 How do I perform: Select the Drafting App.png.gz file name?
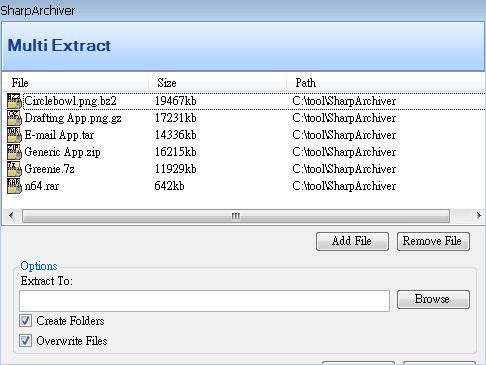[73, 118]
